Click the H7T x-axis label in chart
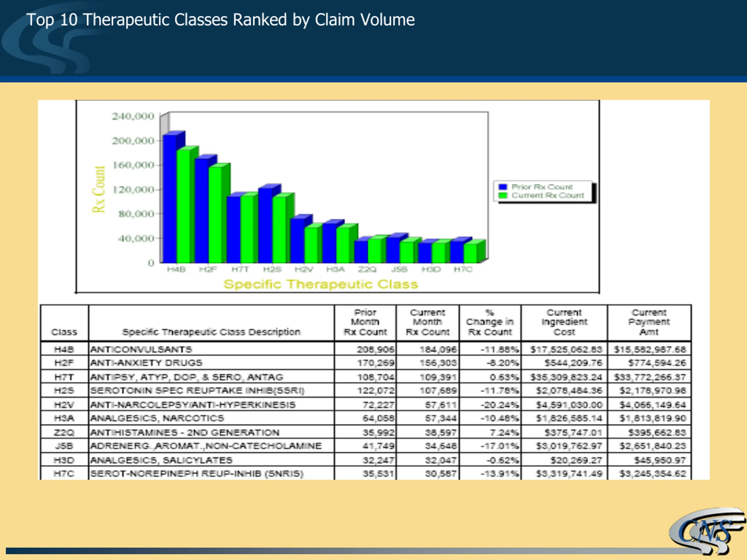 point(240,269)
